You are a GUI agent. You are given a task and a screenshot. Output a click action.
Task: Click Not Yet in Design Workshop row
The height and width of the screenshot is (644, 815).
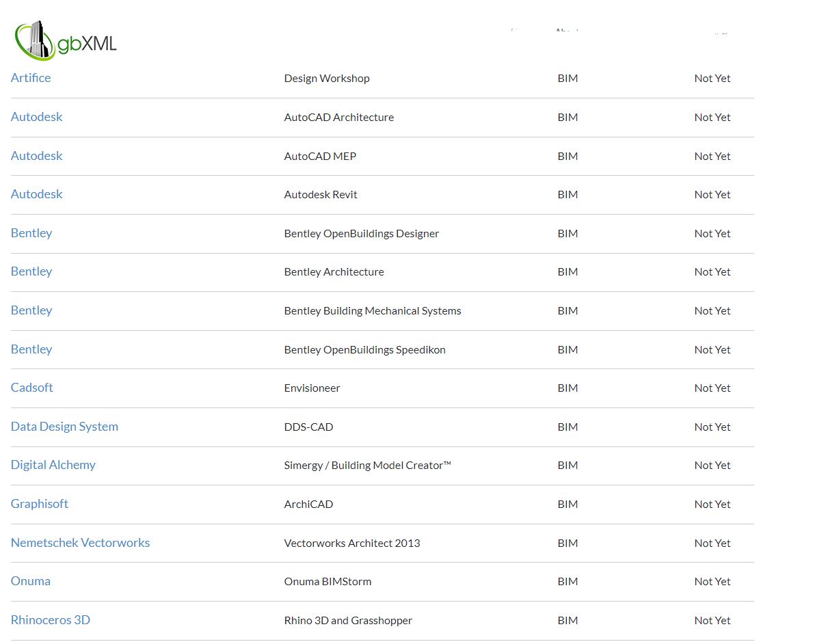point(712,79)
